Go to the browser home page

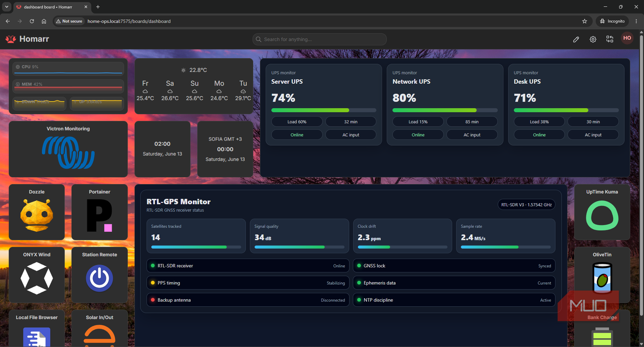tap(44, 21)
